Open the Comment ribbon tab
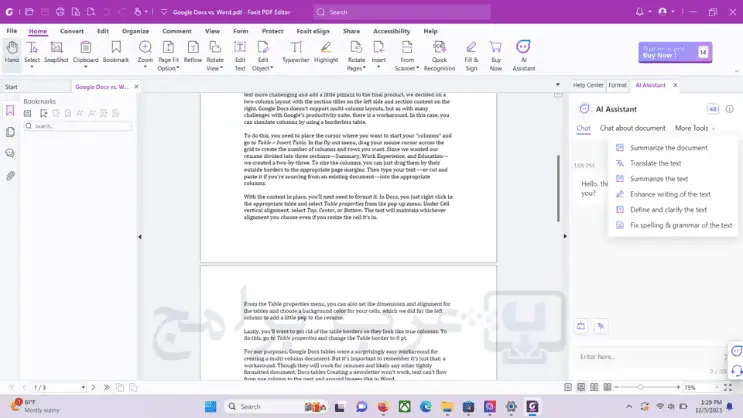743x418 pixels. click(x=177, y=31)
